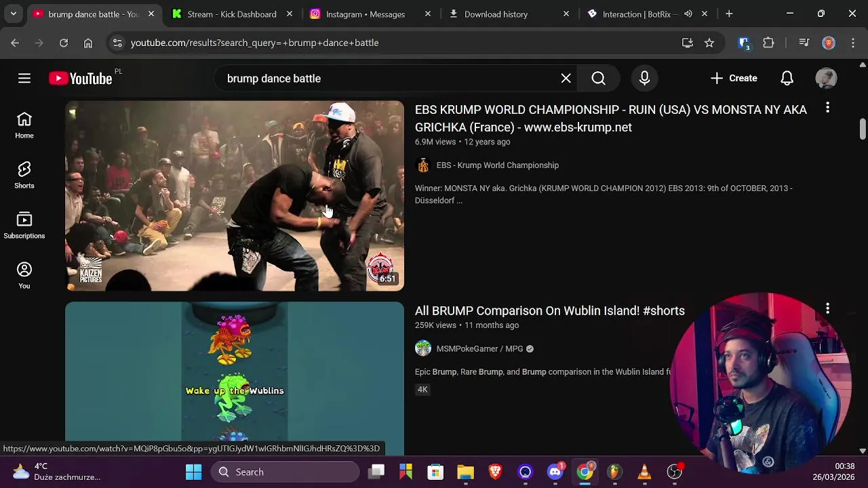Screen dimensions: 868x488
Task: Open the tab search dropdown arrow
Action: pyautogui.click(x=13, y=14)
